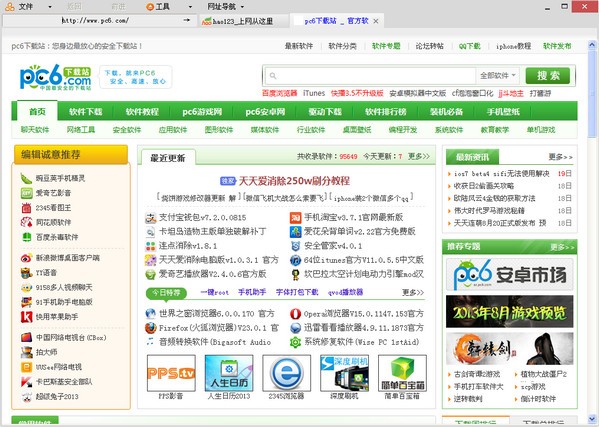Screen dimensions: 599x427
Task: Click the 拍大师 icon
Action: click(x=26, y=352)
